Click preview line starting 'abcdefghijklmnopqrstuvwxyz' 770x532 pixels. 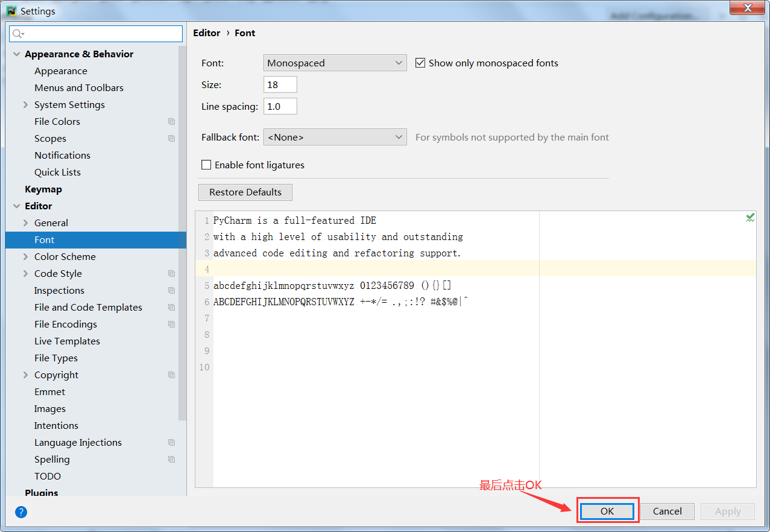[332, 285]
